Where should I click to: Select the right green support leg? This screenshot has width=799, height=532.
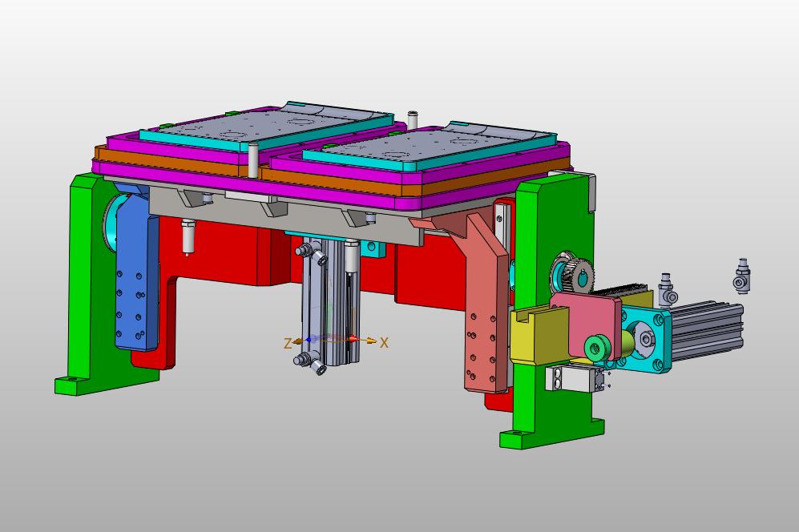[553, 311]
